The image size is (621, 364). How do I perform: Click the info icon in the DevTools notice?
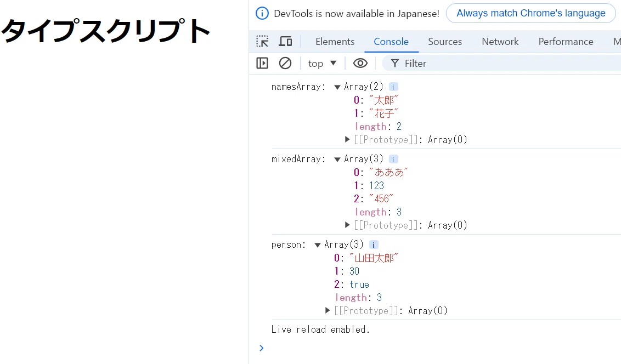262,14
